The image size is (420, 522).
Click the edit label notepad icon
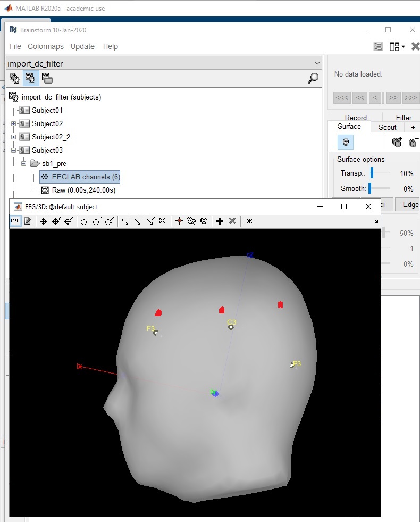coord(28,221)
